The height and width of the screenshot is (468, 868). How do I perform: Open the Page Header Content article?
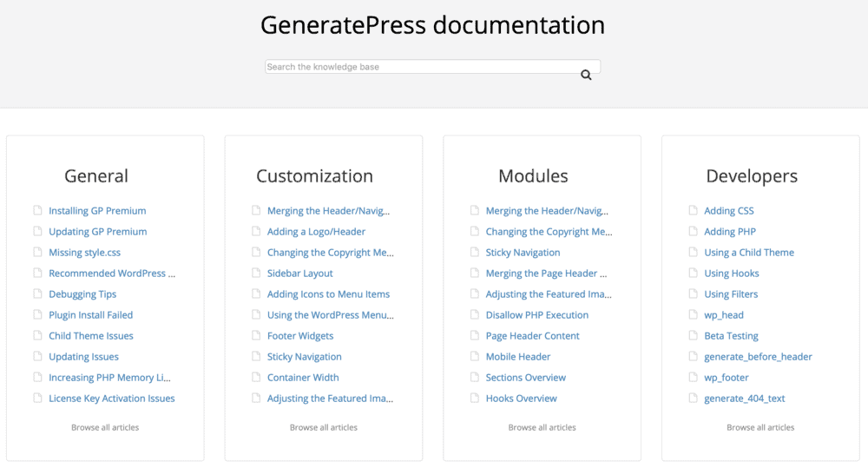pos(533,336)
